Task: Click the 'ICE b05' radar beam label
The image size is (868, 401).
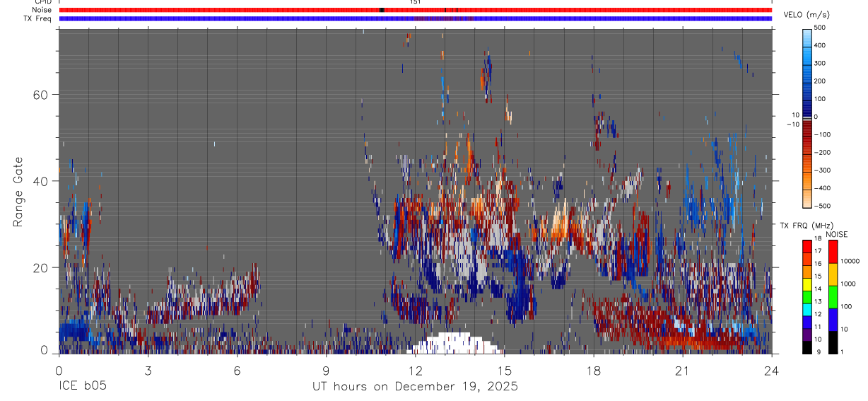Action: (x=82, y=387)
